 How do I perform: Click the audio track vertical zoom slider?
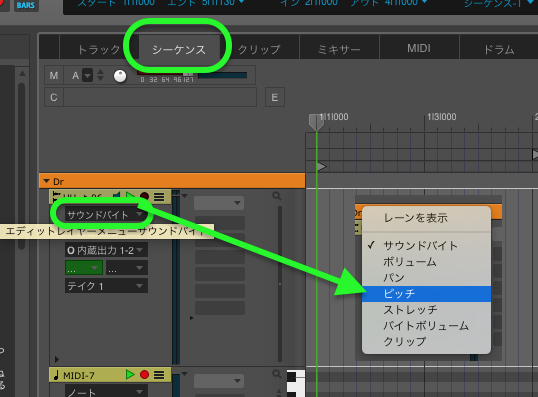click(280, 283)
